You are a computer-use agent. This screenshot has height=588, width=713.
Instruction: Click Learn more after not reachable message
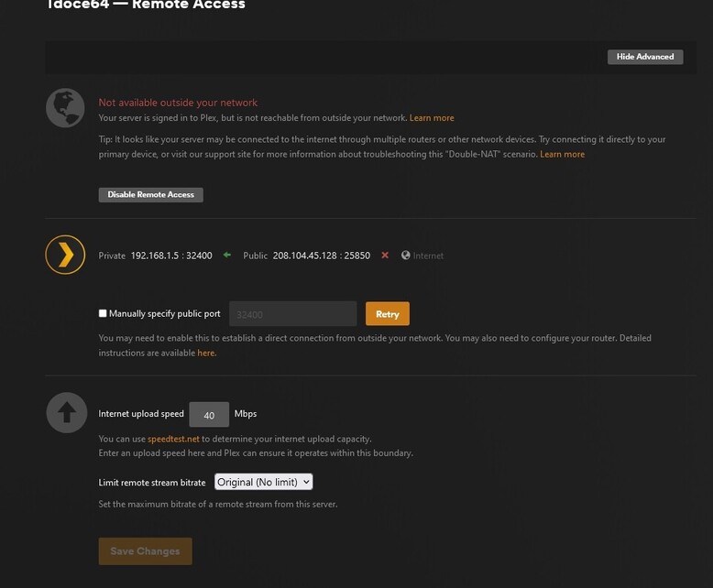click(x=432, y=118)
